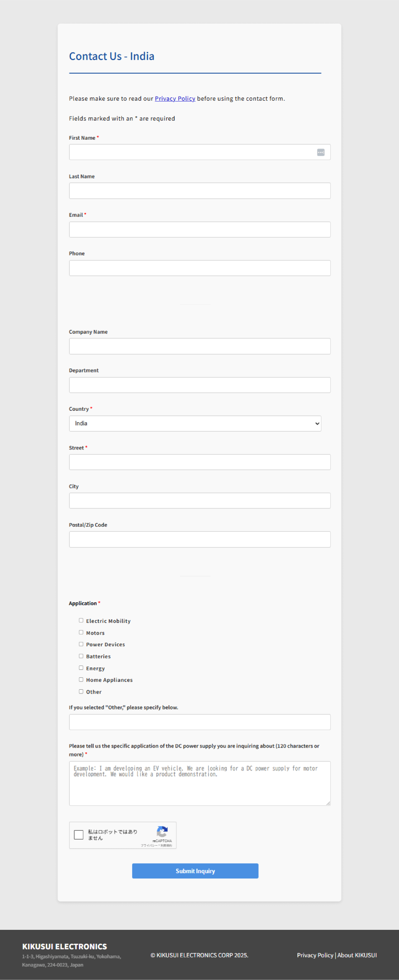Follow the About KIKUSUI footer link
Viewport: 399px width, 980px height.
[357, 955]
